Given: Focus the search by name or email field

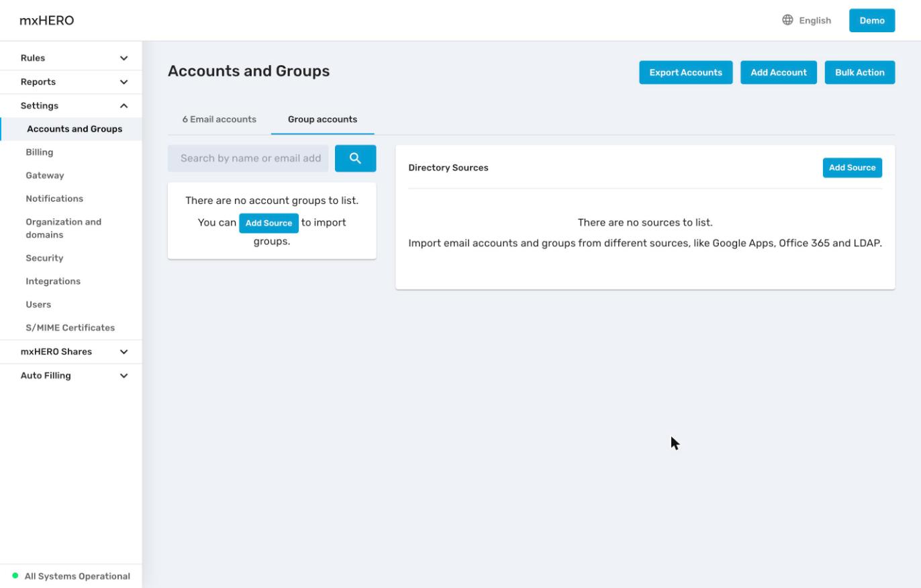Looking at the screenshot, I should click(x=248, y=158).
